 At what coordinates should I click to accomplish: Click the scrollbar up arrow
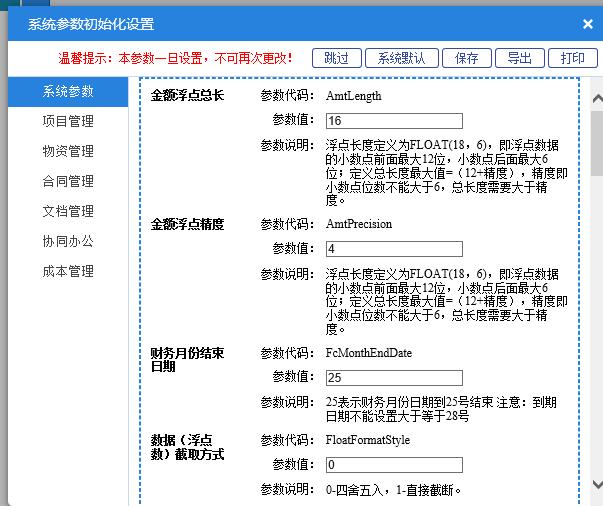[x=596, y=99]
